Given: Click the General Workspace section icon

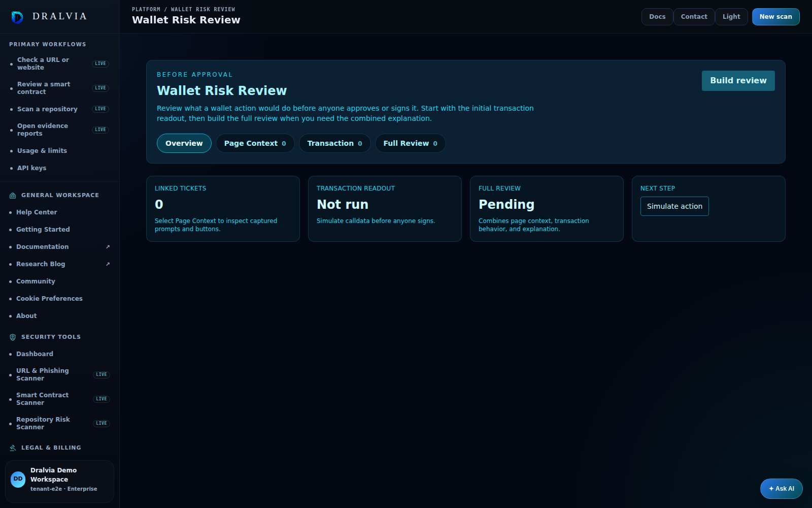Looking at the screenshot, I should click(13, 196).
